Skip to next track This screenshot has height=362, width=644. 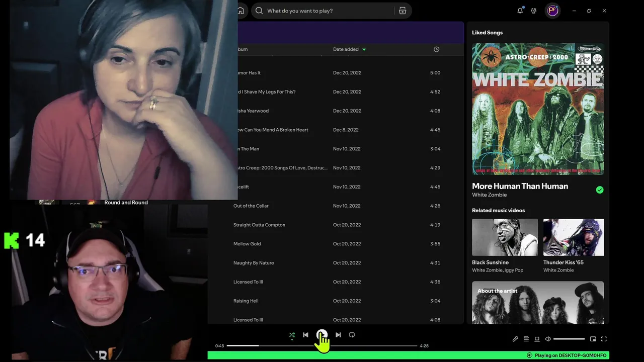338,335
